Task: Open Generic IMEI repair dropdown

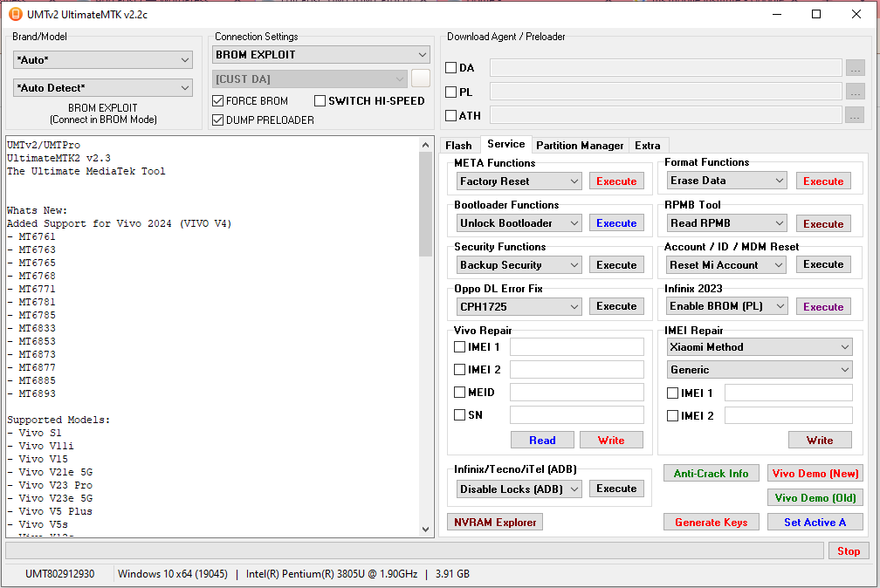Action: tap(760, 370)
